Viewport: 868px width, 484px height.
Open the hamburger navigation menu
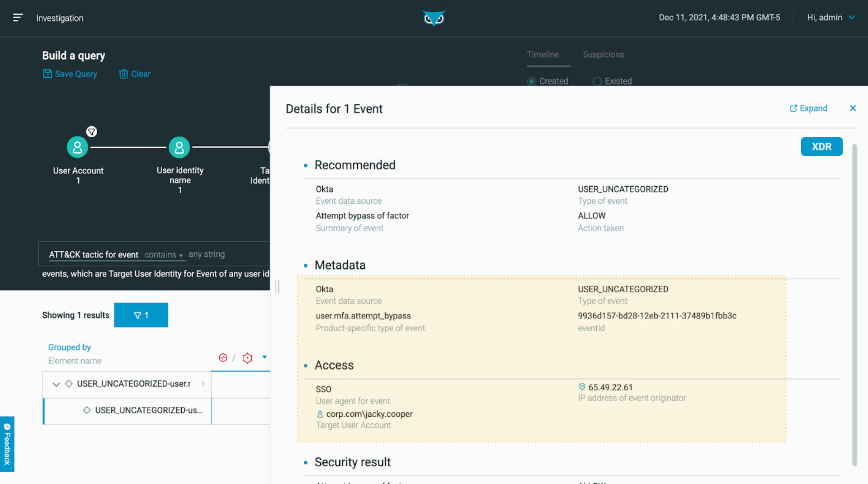coord(18,18)
